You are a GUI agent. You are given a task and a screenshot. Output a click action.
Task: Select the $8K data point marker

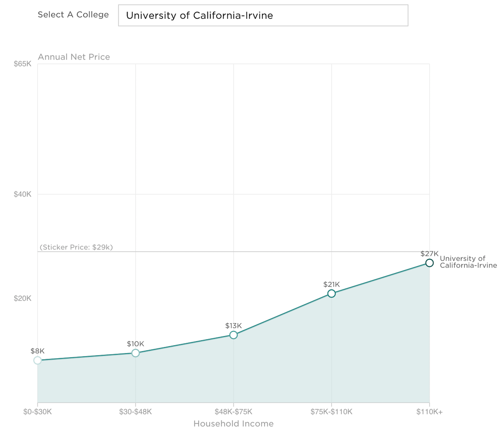[38, 360]
